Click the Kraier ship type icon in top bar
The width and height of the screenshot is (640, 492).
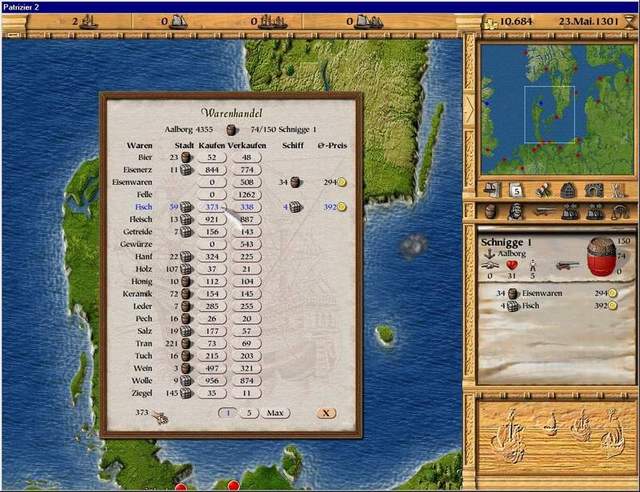click(178, 21)
